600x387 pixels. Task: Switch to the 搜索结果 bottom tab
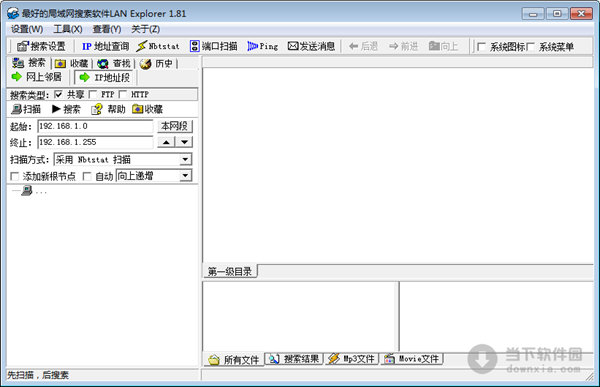294,359
